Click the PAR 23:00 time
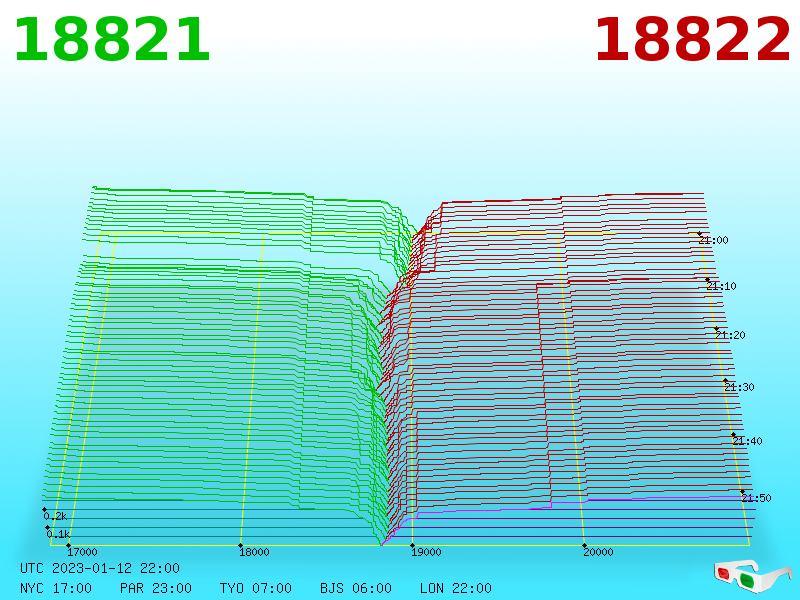Viewport: 800px width, 600px height. pos(156,588)
